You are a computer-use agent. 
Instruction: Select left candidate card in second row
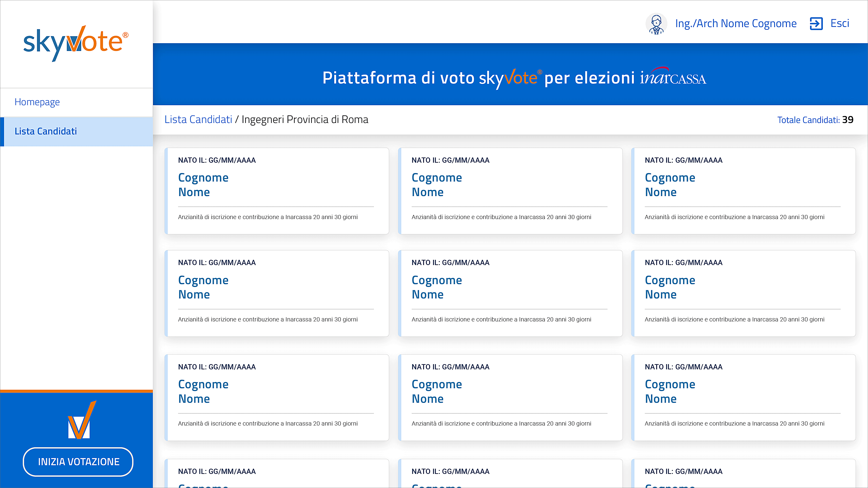(x=276, y=293)
